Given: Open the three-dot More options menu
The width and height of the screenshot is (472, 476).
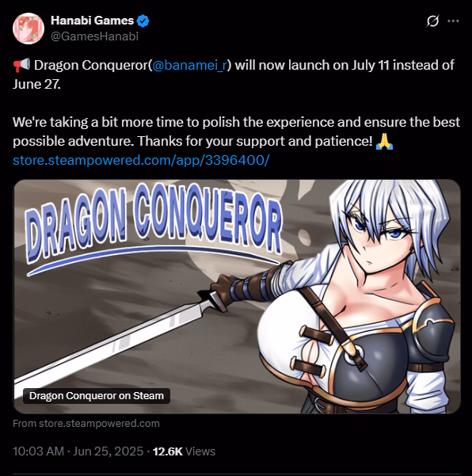Looking at the screenshot, I should (x=453, y=21).
